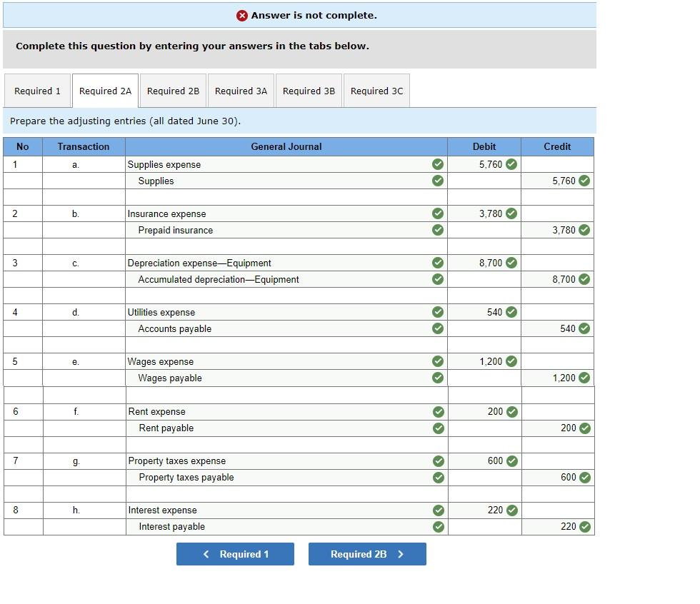
Task: Switch to the Required 3B tab
Action: pyautogui.click(x=309, y=91)
